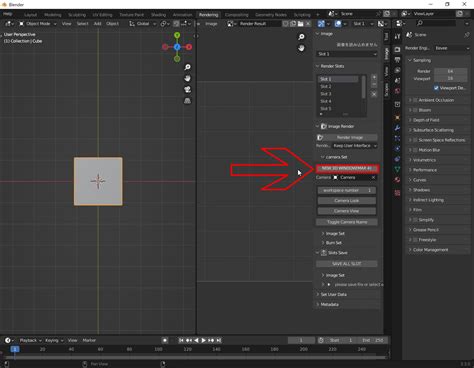Click the pin icon in Scene properties header
Screen dimensions: 474x368
[467, 35]
